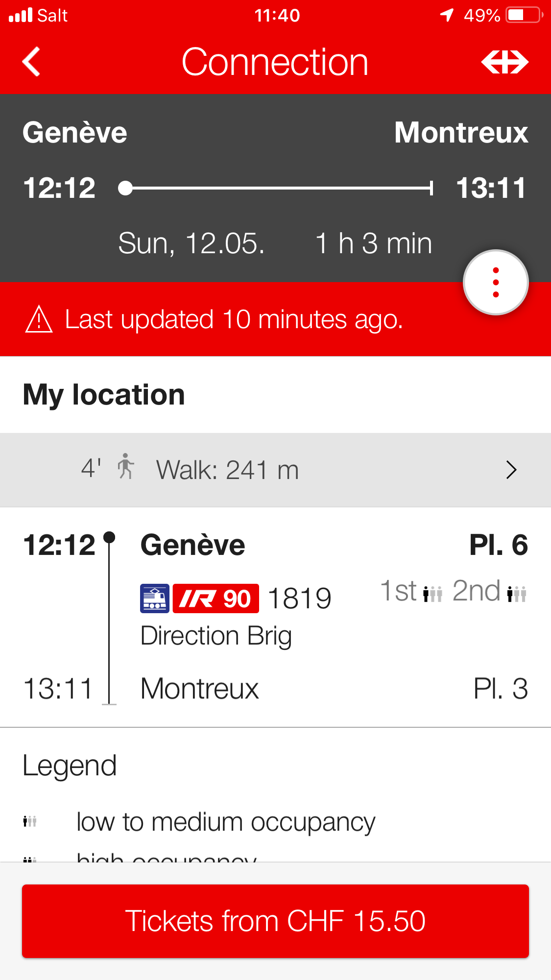This screenshot has width=551, height=980.
Task: Tap the Direction Brig text
Action: (x=216, y=636)
